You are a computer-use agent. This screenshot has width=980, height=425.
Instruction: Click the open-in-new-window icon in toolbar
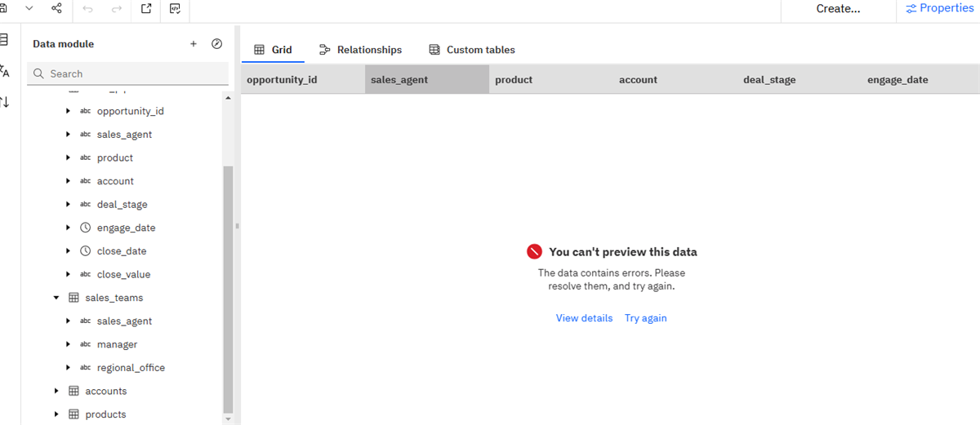(146, 8)
